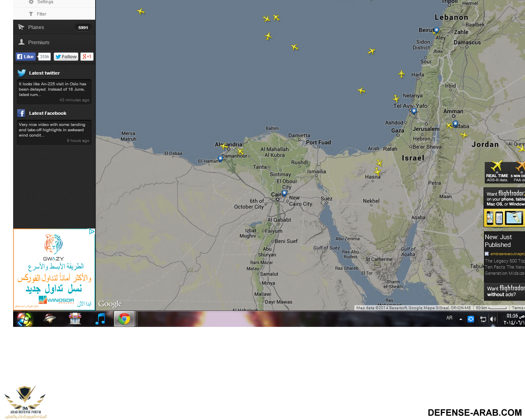This screenshot has width=525, height=420.
Task: Open the Flightradar phone app ad
Action: (x=504, y=208)
